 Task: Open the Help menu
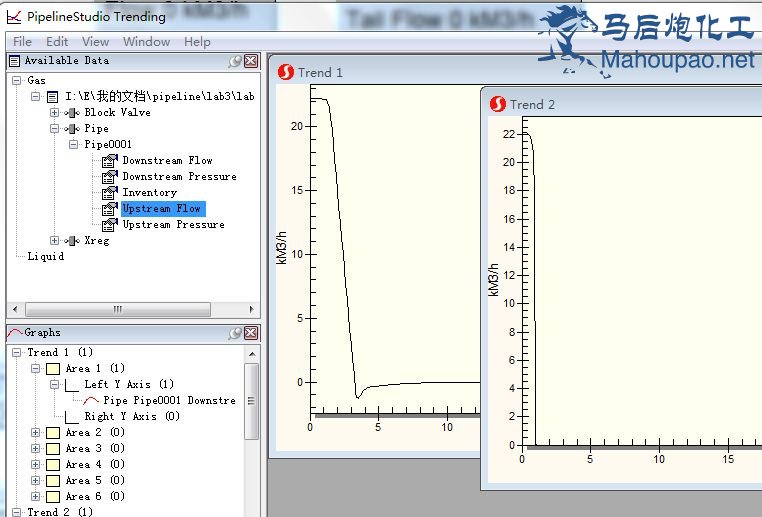(197, 42)
